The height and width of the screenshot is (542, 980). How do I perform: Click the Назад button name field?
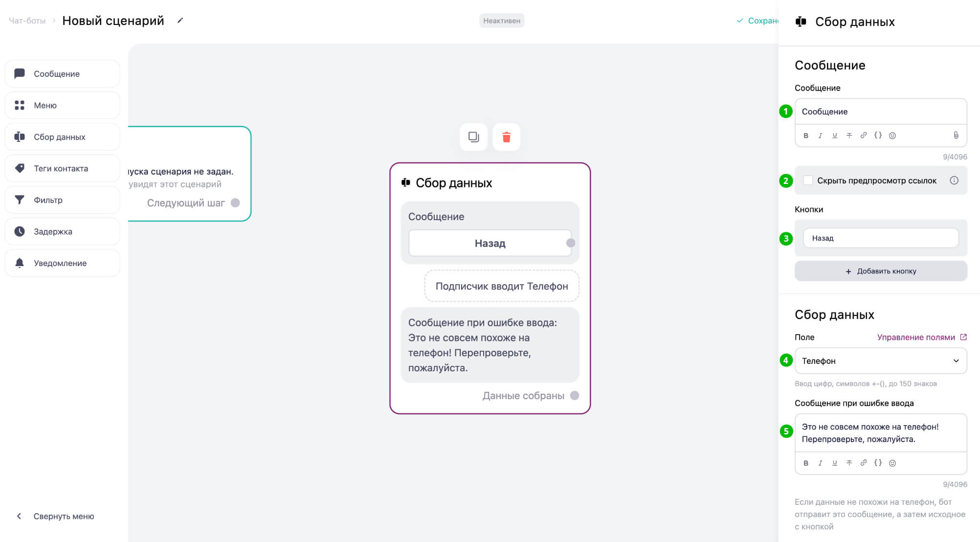point(881,238)
